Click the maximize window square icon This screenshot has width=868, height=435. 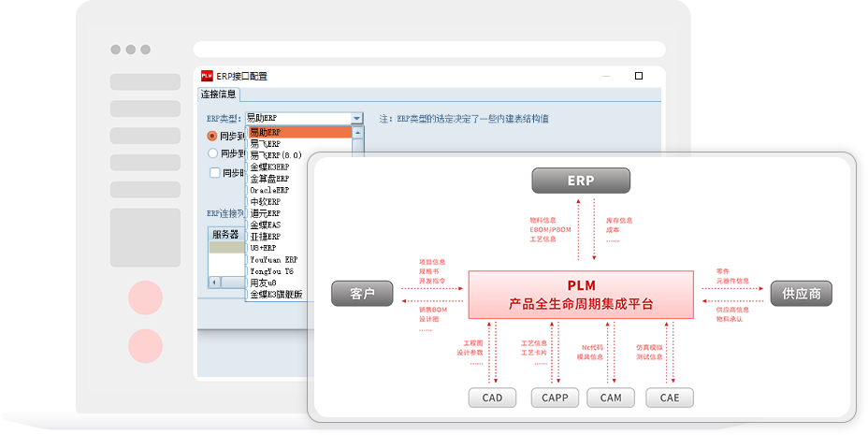tap(639, 76)
